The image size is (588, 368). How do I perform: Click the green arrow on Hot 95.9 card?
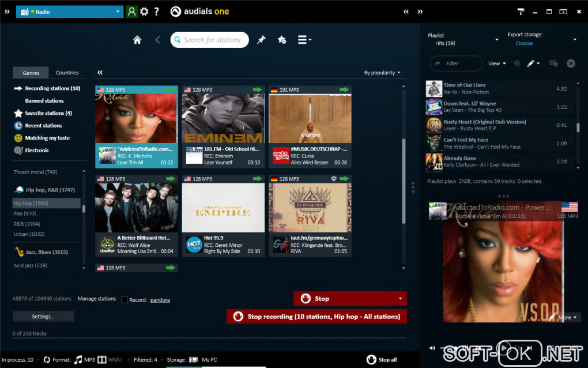pyautogui.click(x=257, y=179)
